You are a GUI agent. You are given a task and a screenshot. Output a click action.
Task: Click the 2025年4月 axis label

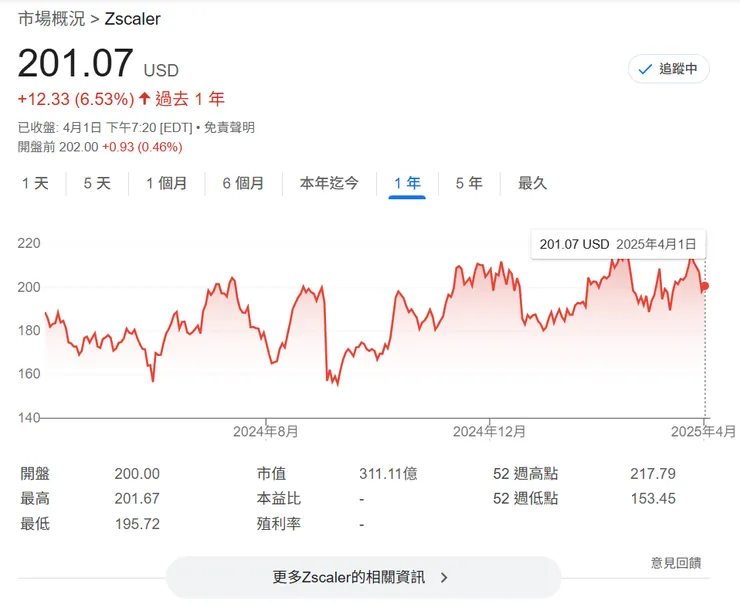[x=703, y=431]
